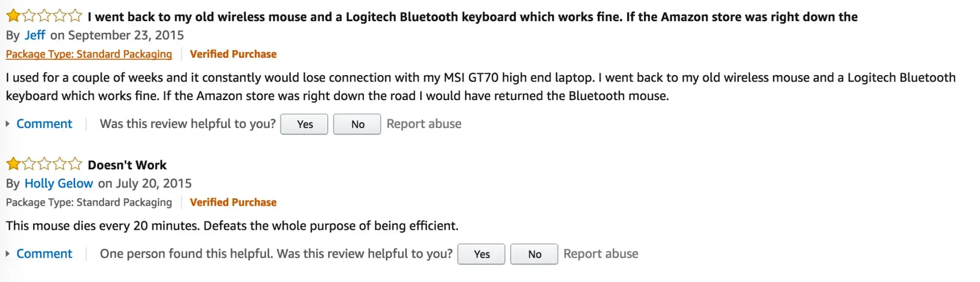The image size is (980, 282).
Task: Click Package Type link in Jeff's review
Action: (x=89, y=54)
